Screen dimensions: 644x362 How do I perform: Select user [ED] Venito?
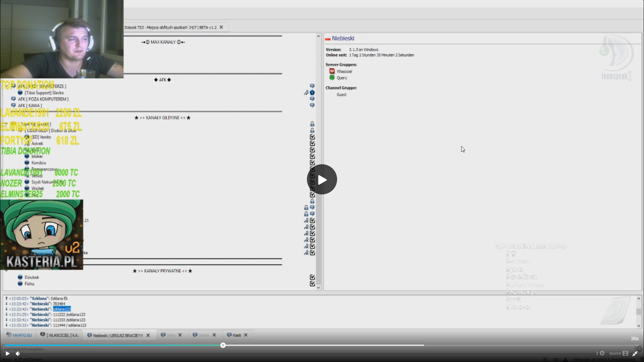41,137
